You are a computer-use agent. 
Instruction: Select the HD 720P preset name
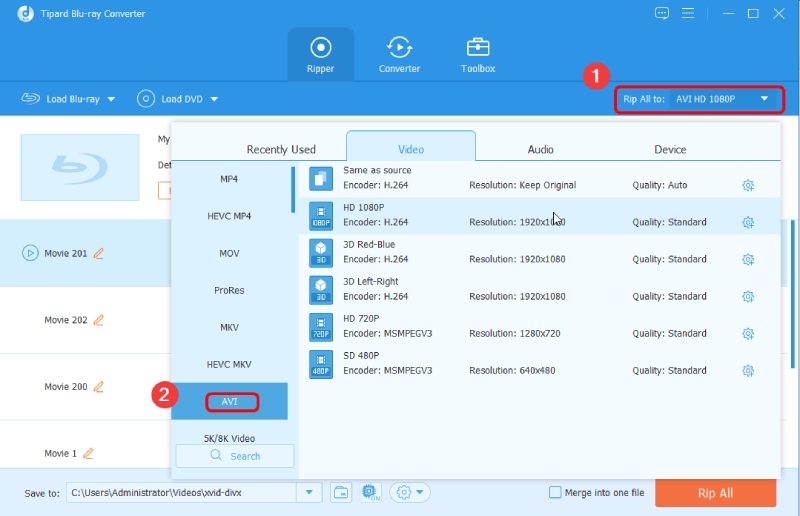[x=361, y=318]
